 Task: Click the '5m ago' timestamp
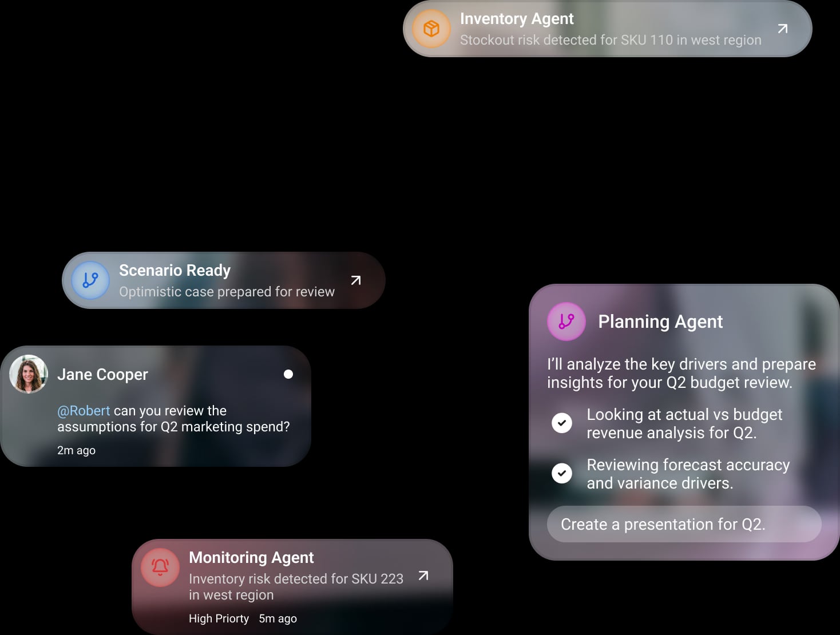278,618
